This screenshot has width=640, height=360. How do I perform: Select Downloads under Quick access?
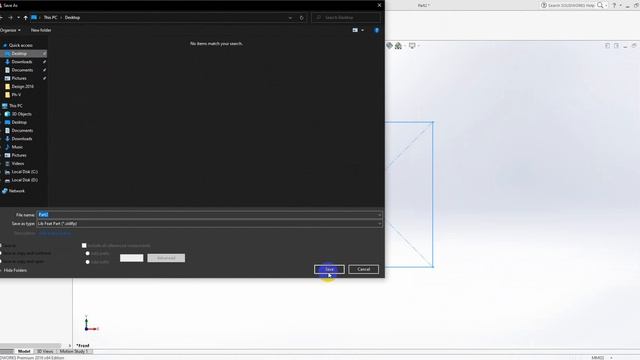22,62
